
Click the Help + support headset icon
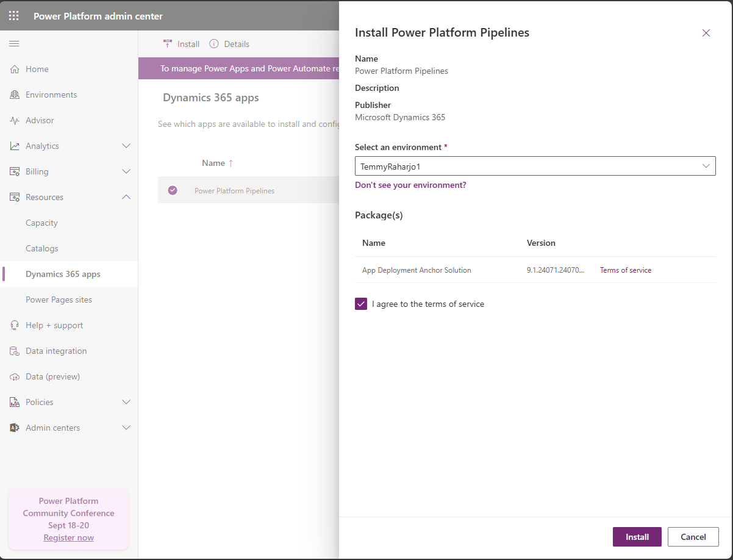(15, 325)
